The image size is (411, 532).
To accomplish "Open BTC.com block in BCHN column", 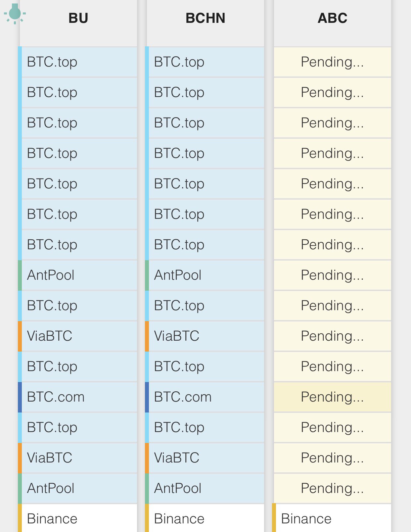I will click(x=205, y=397).
